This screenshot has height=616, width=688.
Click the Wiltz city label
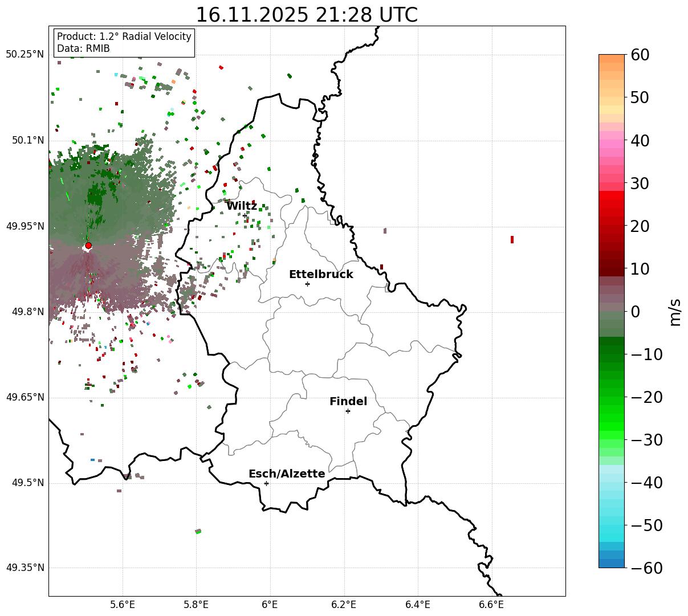(242, 206)
